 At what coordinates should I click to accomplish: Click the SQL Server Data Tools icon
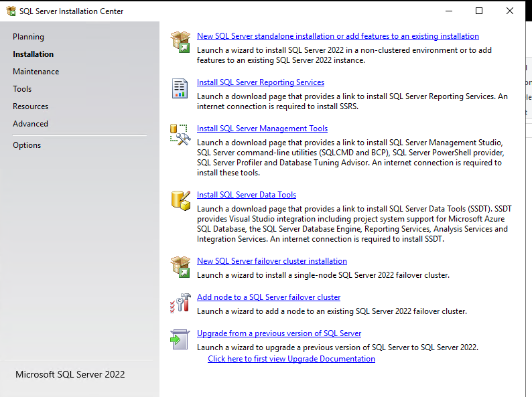pos(181,201)
